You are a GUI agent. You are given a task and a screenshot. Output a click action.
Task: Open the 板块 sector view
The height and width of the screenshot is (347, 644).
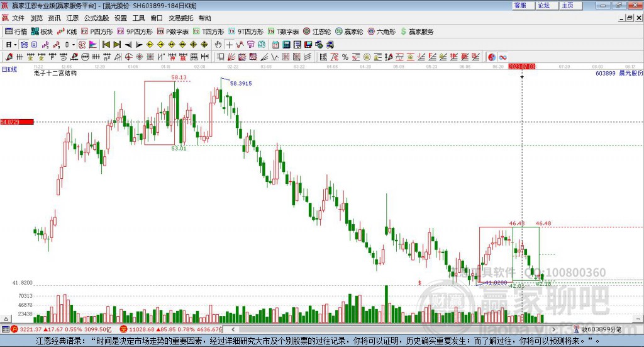(42, 31)
